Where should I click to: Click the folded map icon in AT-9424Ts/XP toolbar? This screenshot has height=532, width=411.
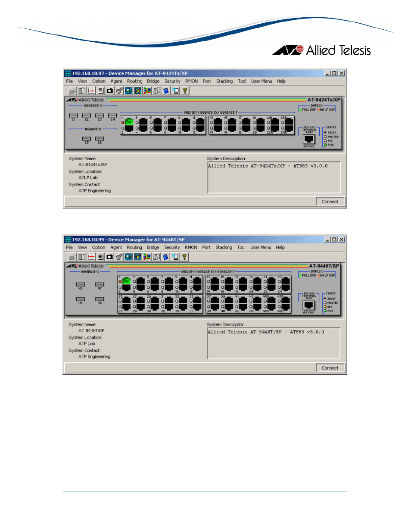tap(157, 91)
